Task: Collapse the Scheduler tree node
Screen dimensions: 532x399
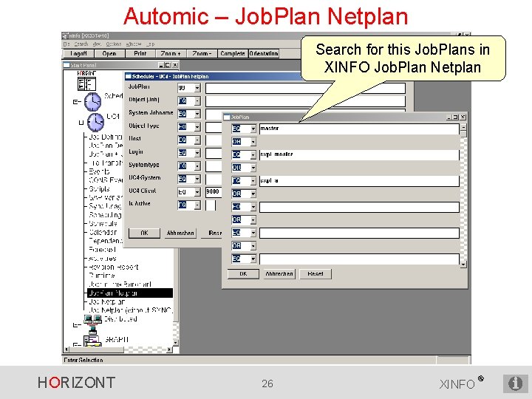Action: (x=75, y=101)
